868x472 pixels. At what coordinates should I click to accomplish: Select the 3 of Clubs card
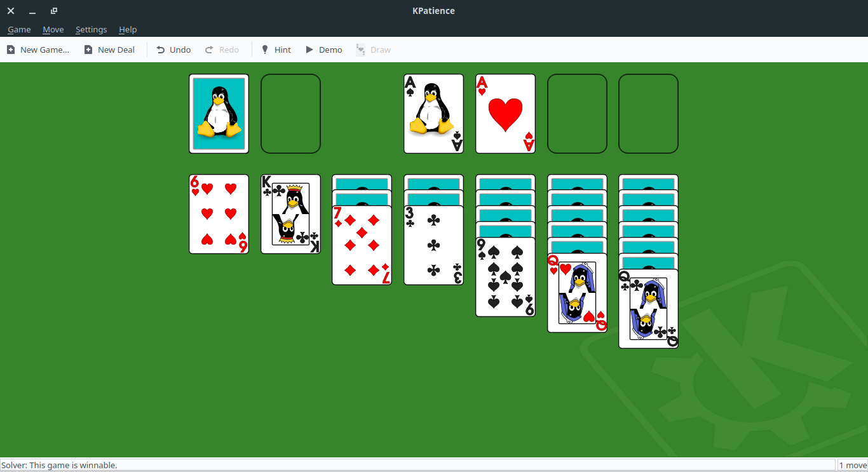433,245
